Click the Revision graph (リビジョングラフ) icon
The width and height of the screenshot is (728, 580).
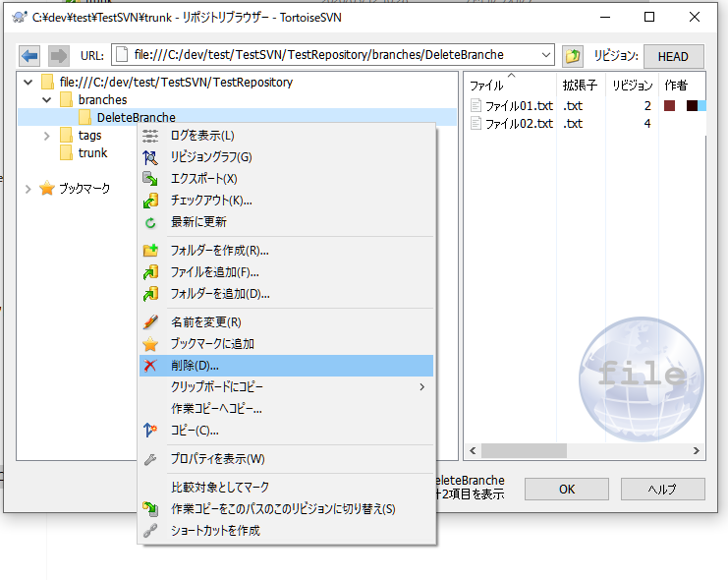(150, 157)
